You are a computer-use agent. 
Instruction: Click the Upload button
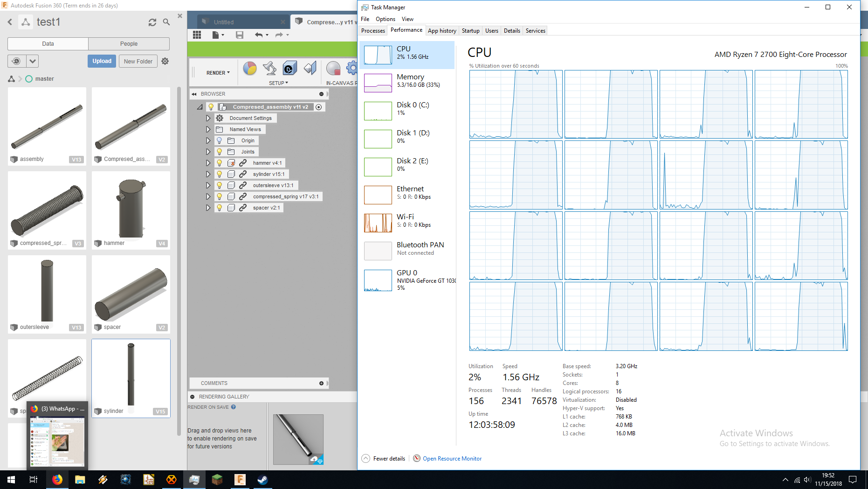[102, 61]
